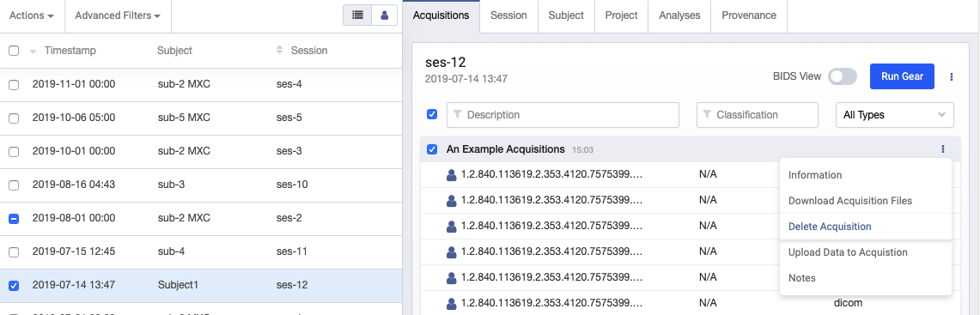The height and width of the screenshot is (315, 980).
Task: Click the Session column sort arrows
Action: [279, 51]
